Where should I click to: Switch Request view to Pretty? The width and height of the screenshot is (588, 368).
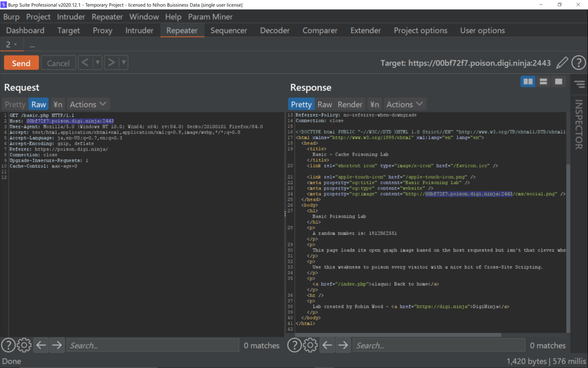pyautogui.click(x=15, y=104)
